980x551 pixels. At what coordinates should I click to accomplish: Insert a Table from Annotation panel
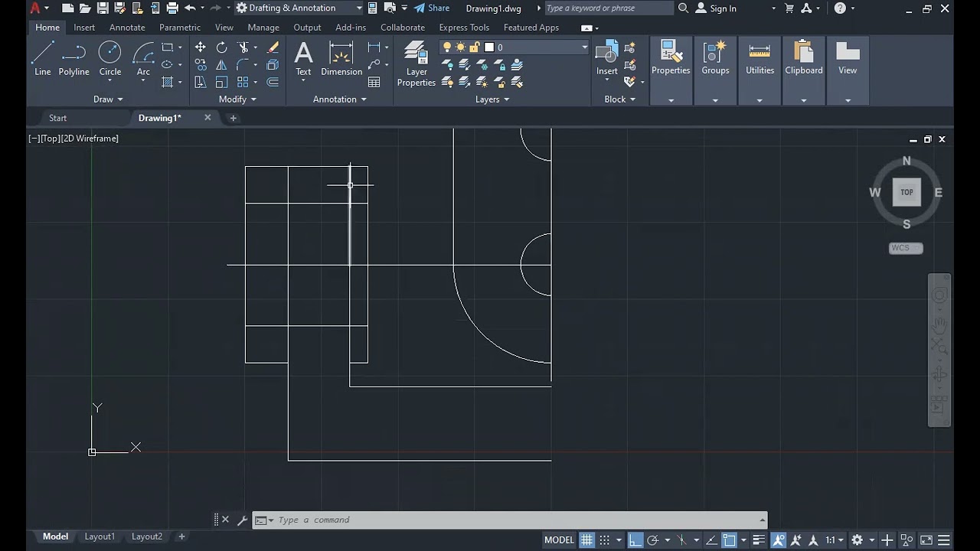coord(374,82)
